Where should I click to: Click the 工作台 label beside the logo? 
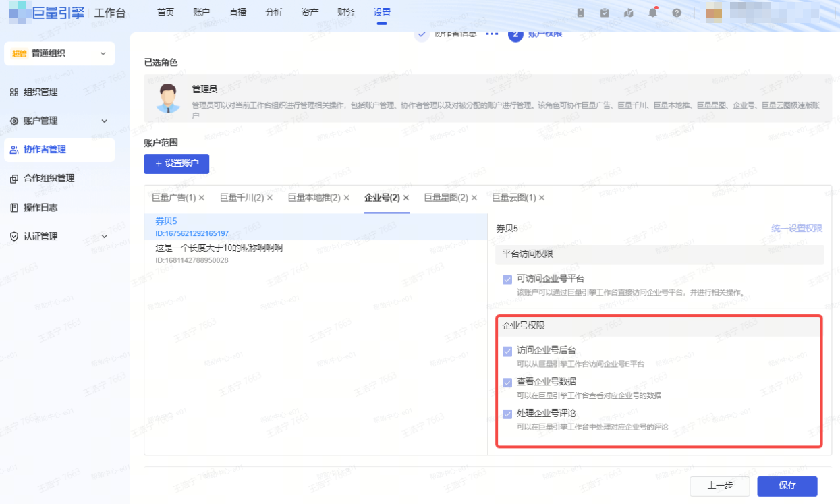pos(110,13)
